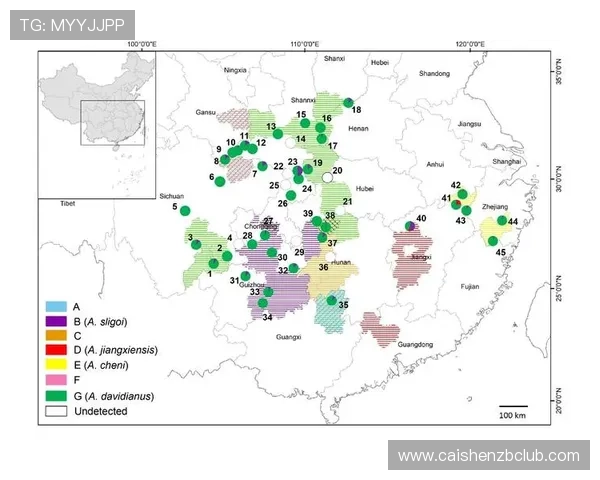Click the red-green marker numbered 41

(x=456, y=204)
